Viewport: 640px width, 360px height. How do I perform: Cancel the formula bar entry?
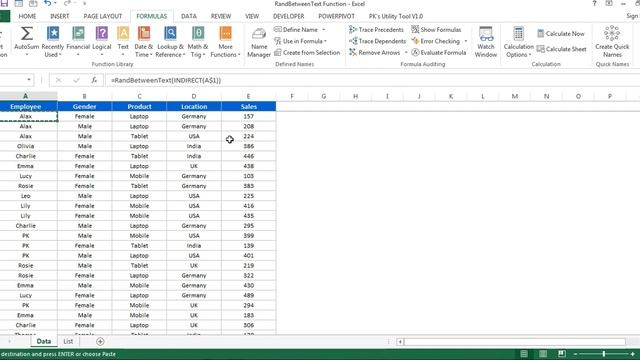[x=58, y=80]
